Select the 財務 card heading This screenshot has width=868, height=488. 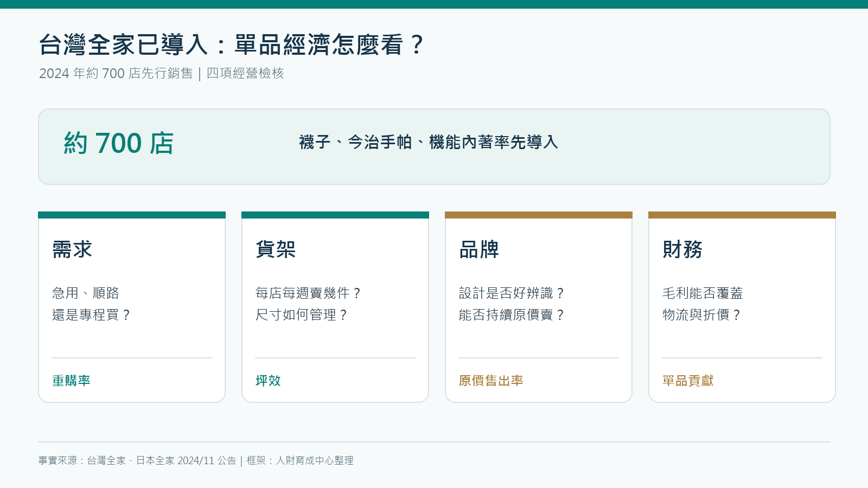click(x=682, y=249)
